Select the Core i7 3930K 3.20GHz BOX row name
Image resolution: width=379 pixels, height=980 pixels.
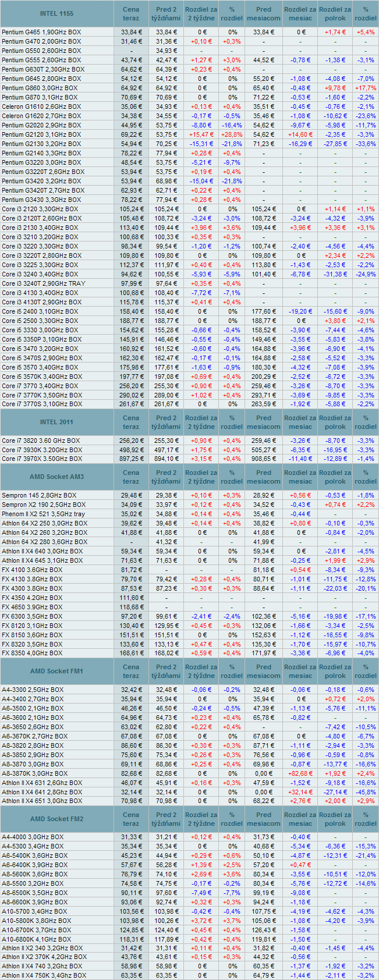(42, 450)
